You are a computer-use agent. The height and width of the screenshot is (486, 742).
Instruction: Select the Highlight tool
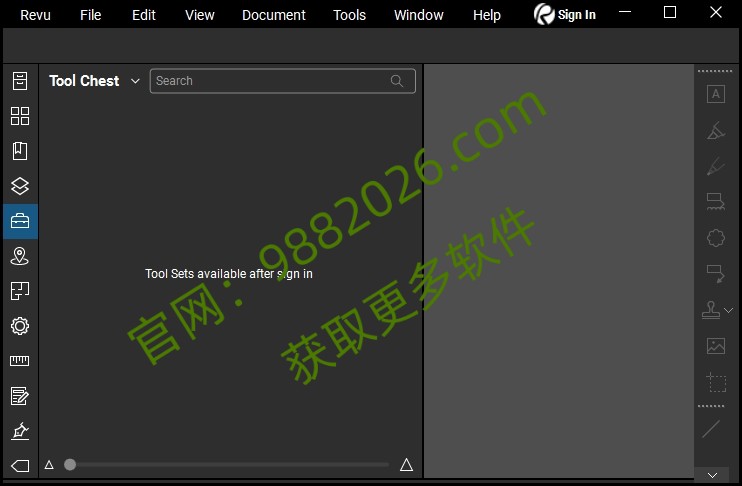pyautogui.click(x=716, y=131)
